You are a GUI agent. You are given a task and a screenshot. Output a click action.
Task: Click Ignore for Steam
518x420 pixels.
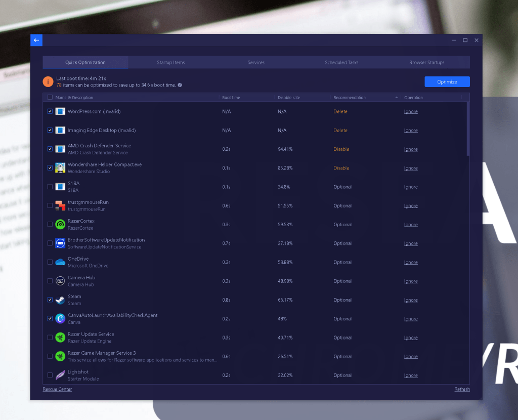tap(411, 300)
